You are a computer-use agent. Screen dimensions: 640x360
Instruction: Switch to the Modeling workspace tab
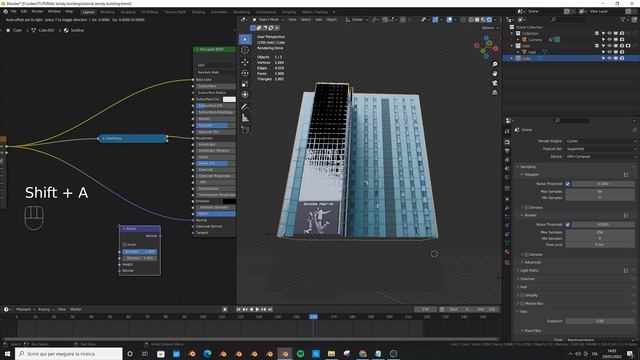[107, 12]
